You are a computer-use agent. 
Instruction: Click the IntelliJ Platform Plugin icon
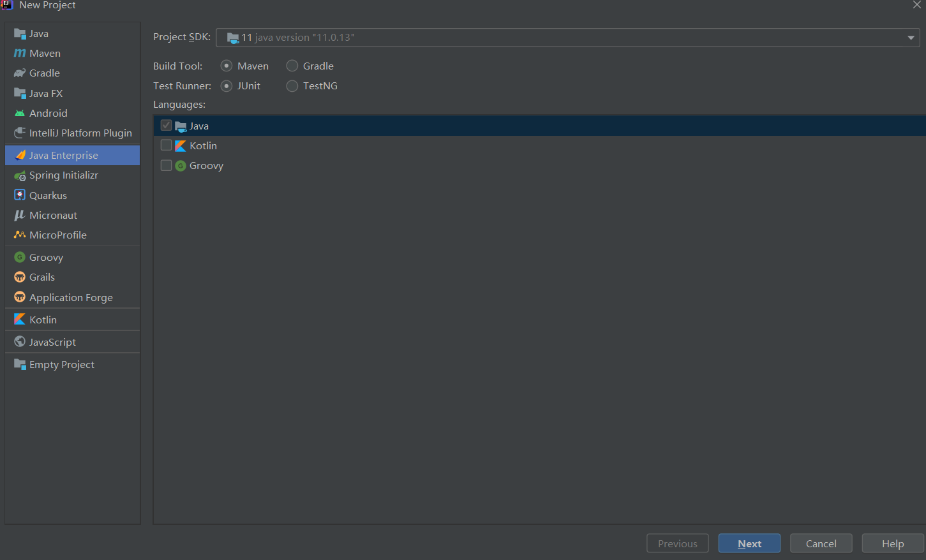point(20,133)
